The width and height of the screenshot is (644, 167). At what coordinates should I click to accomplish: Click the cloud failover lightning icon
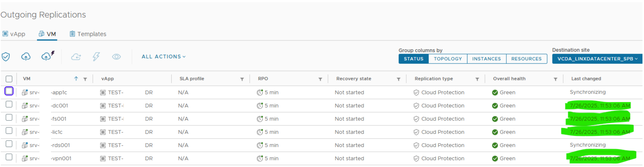pyautogui.click(x=47, y=56)
